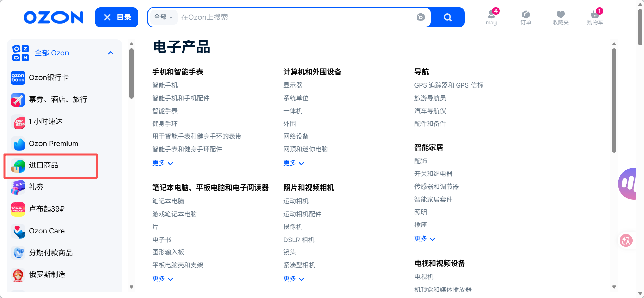The image size is (644, 298).
Task: Click the pink translate floating icon
Action: (x=626, y=241)
